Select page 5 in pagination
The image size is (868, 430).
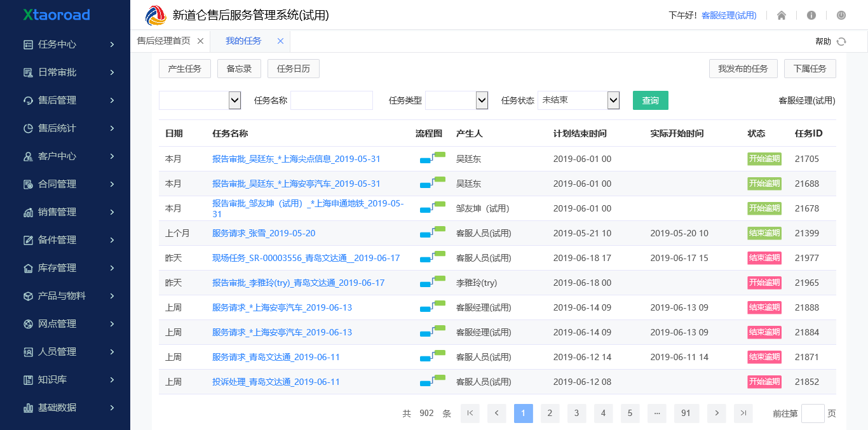click(630, 413)
